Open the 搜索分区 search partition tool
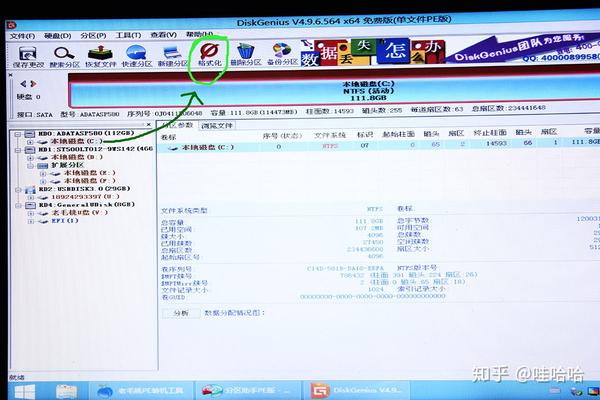The height and width of the screenshot is (400, 600). [x=64, y=57]
